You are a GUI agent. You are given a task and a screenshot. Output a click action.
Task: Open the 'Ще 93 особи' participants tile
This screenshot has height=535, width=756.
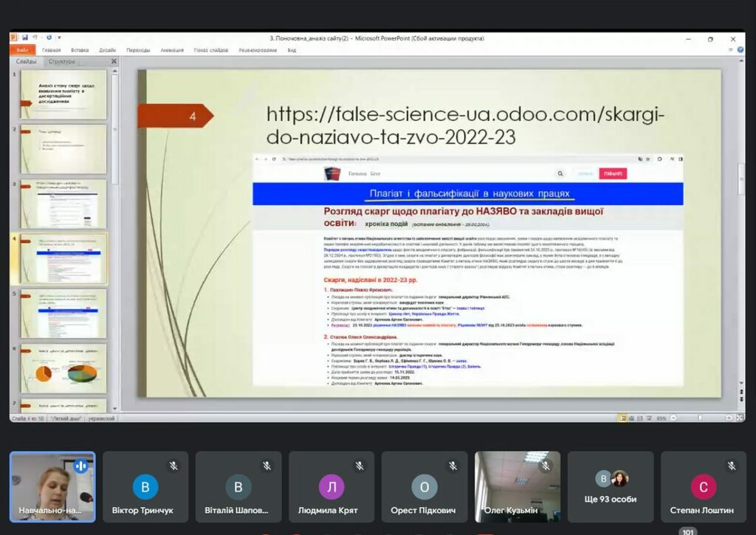611,487
